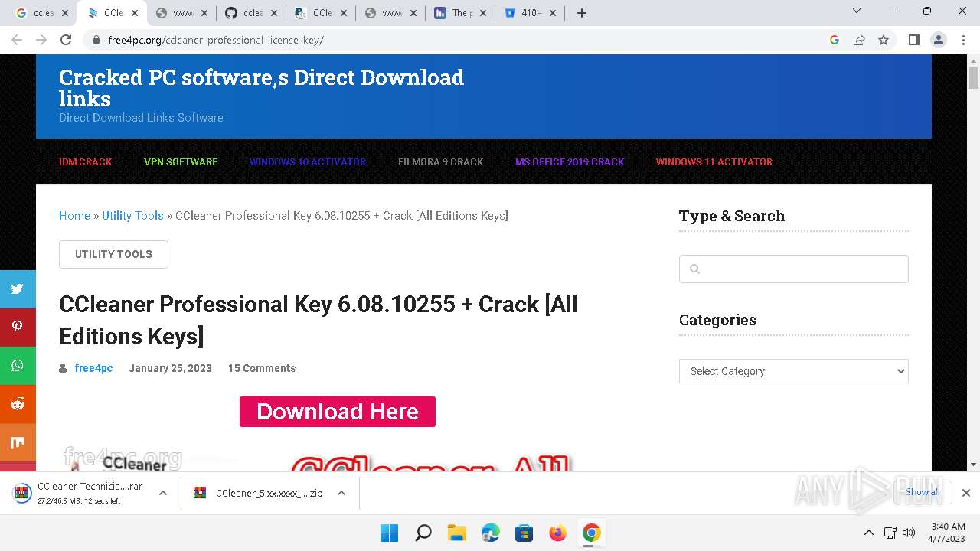Switch to Chrome in the taskbar
This screenshot has height=551, width=980.
pos(591,533)
